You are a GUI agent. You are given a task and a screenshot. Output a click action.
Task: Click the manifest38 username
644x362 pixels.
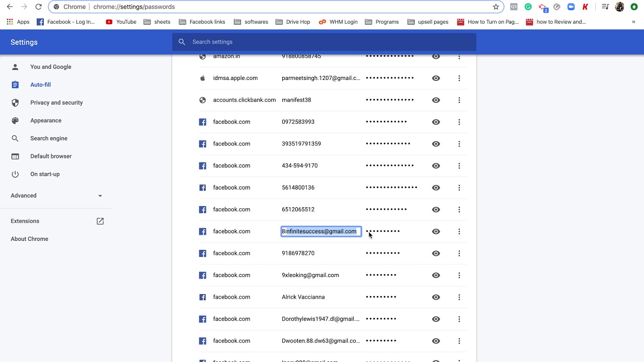pyautogui.click(x=296, y=100)
